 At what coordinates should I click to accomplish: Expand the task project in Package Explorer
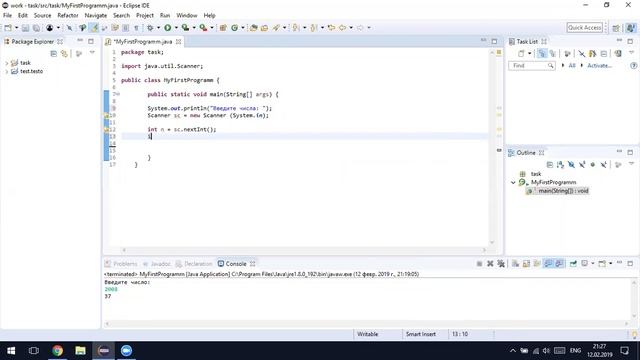tap(7, 63)
